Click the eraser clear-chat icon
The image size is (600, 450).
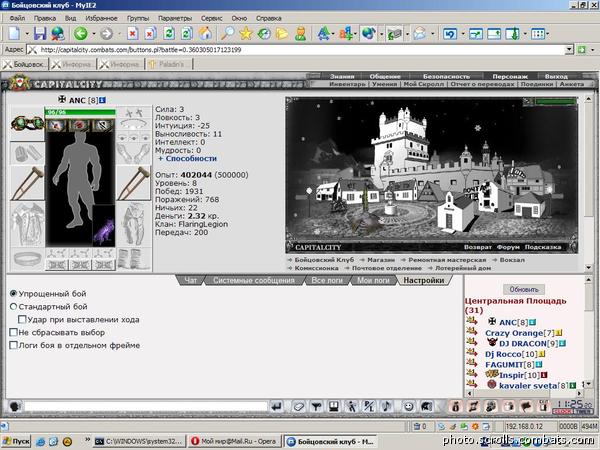click(x=298, y=407)
